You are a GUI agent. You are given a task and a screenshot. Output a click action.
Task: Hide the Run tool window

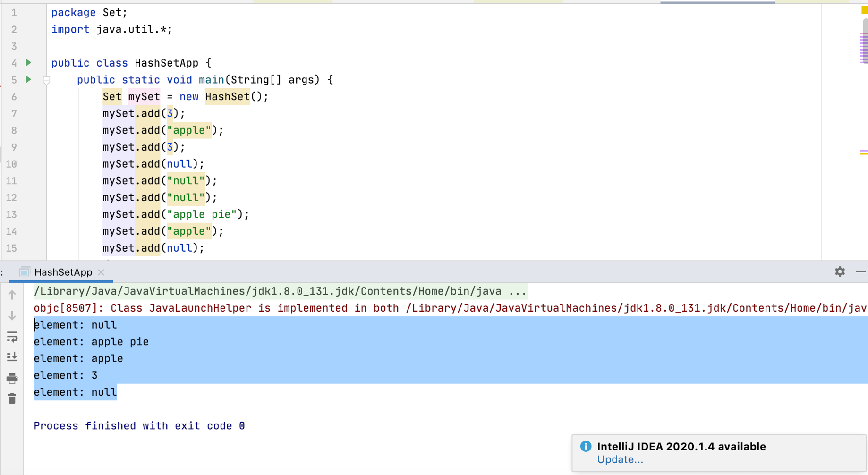tap(860, 271)
